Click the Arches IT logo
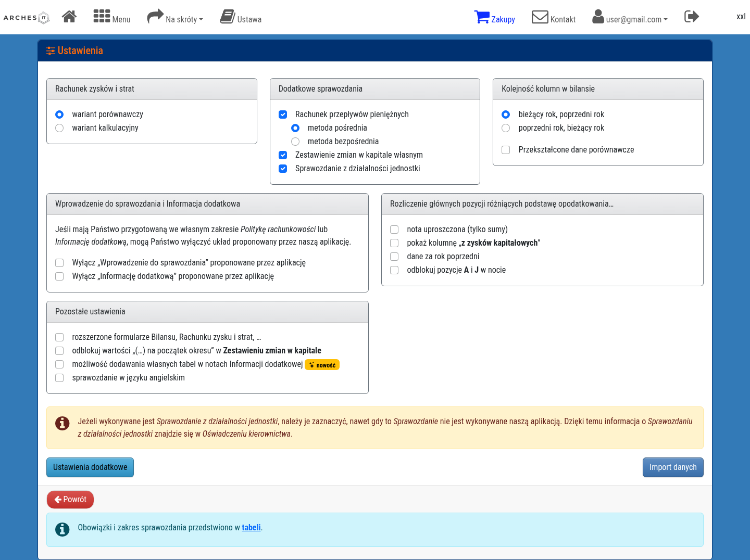 [x=27, y=18]
